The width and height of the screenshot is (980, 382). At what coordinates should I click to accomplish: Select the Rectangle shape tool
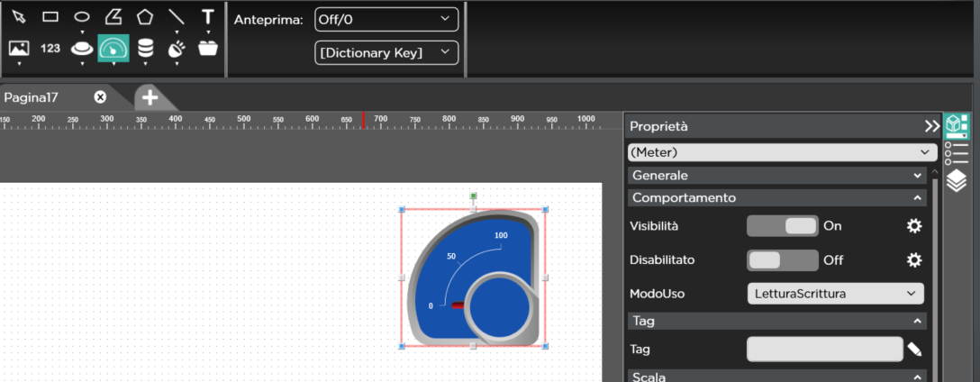(x=50, y=16)
